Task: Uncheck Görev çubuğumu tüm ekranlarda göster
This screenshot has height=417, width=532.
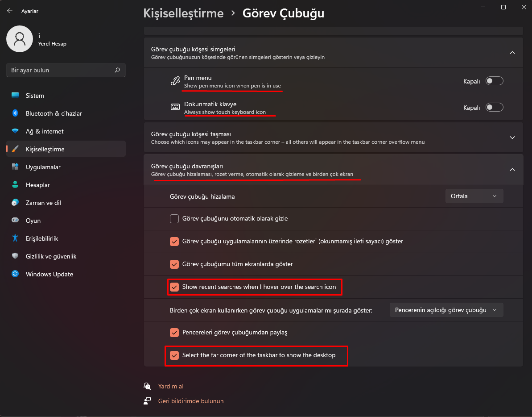Action: tap(174, 264)
